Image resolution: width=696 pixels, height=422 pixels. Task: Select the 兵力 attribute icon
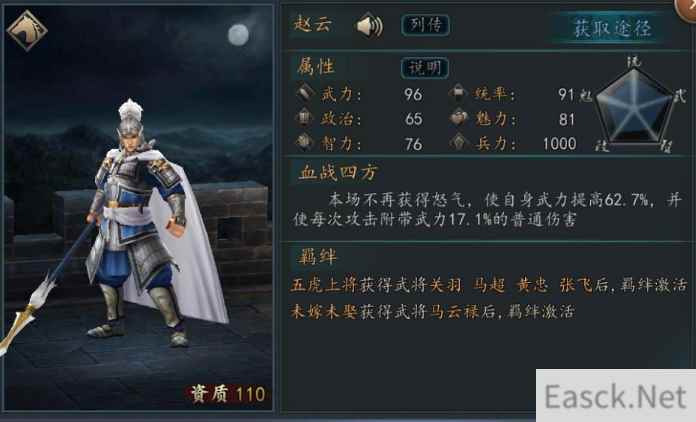pos(459,142)
